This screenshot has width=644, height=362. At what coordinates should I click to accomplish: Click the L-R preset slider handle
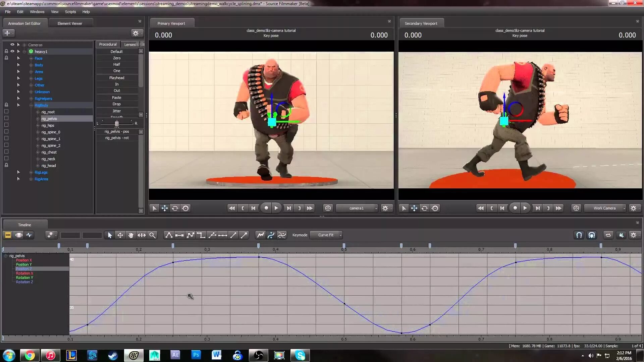(117, 124)
